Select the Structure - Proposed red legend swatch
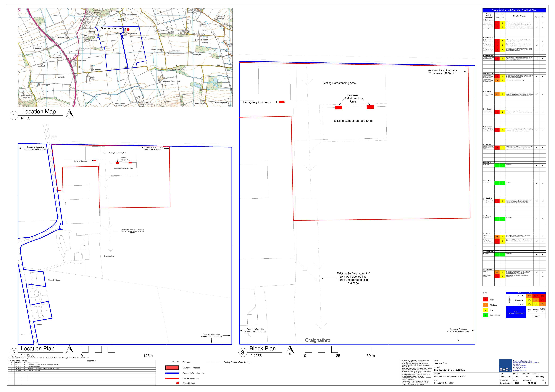The height and width of the screenshot is (392, 555). coord(172,368)
